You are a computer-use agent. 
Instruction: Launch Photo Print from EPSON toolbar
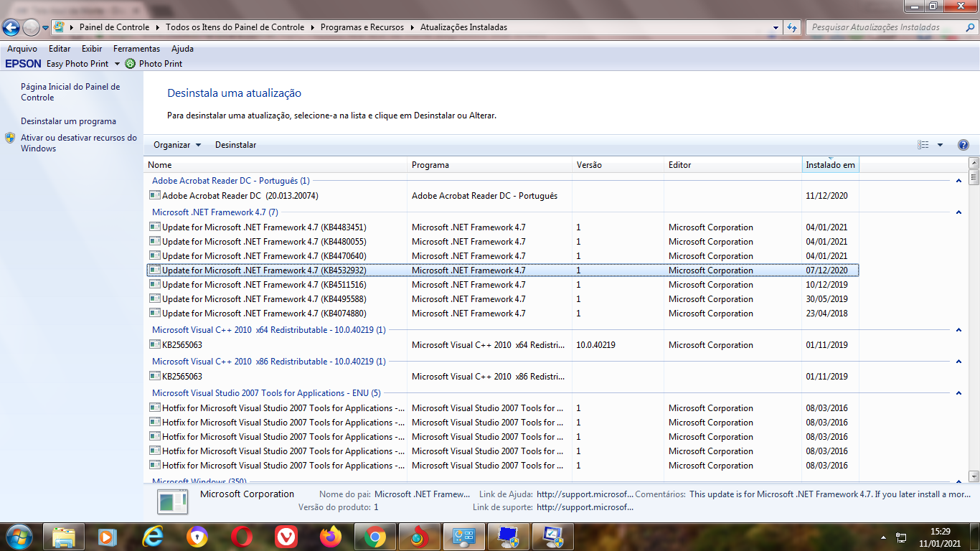154,63
